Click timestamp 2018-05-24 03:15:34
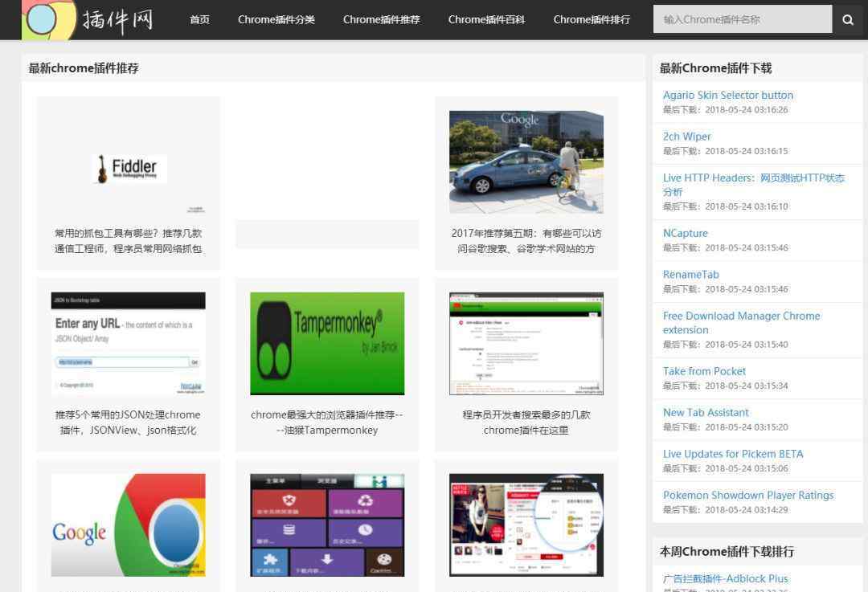 point(746,386)
